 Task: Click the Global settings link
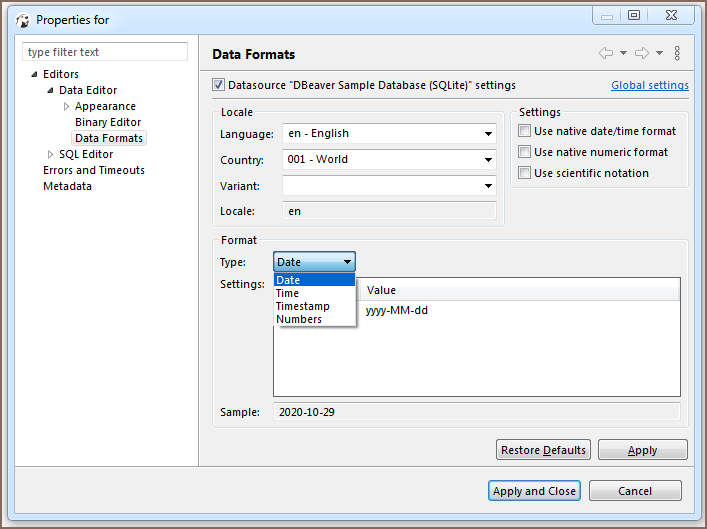coord(649,86)
